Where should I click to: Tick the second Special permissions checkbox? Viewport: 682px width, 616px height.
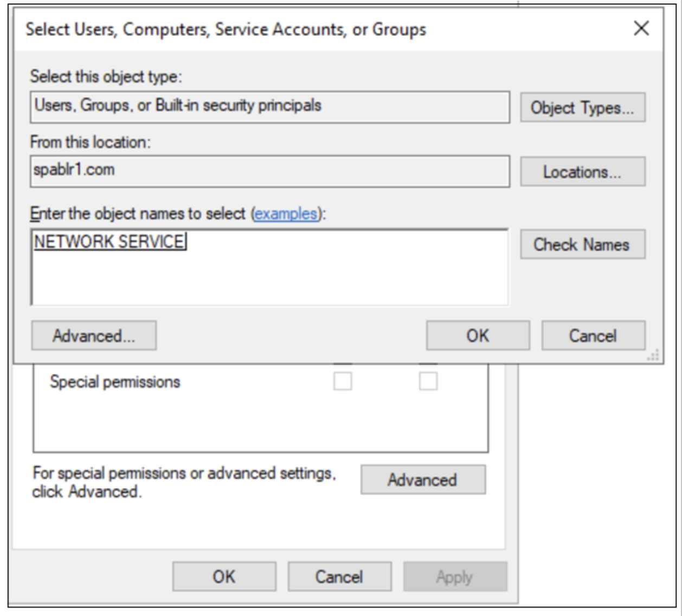coord(428,381)
